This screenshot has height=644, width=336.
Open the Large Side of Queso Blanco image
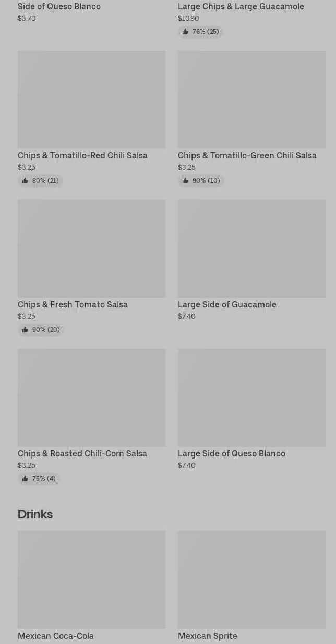click(251, 397)
